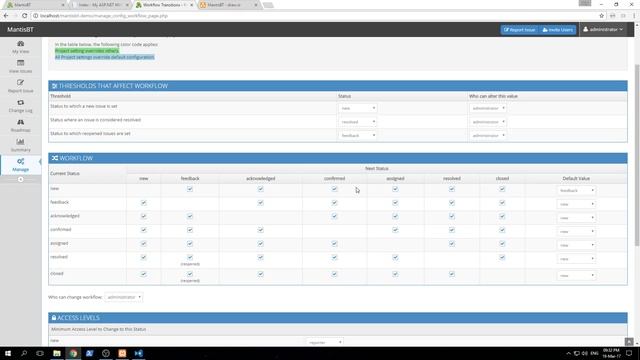Switch to Chrome on the taskbar
This screenshot has width=640, height=360.
pos(73,353)
